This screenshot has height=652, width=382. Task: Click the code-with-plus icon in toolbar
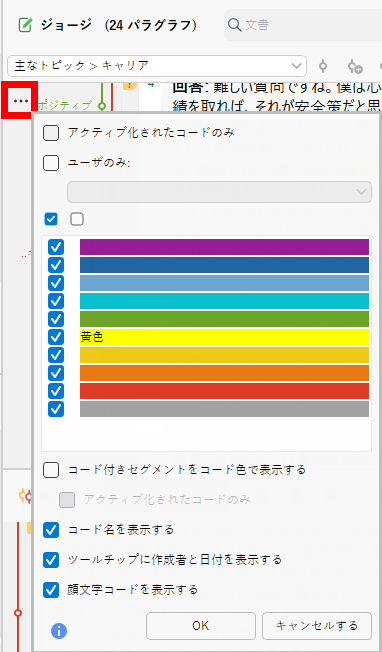355,66
